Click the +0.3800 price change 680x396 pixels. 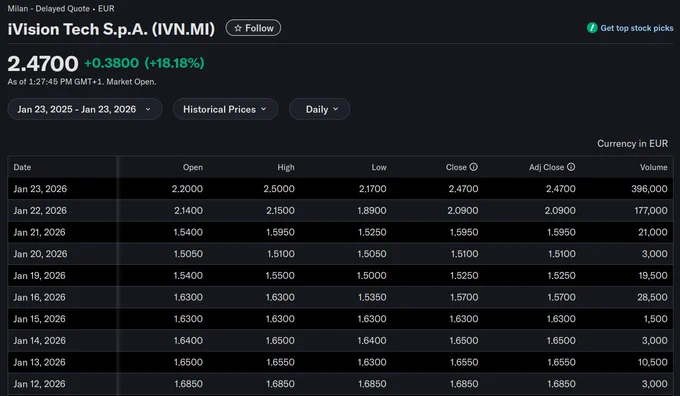(x=111, y=63)
